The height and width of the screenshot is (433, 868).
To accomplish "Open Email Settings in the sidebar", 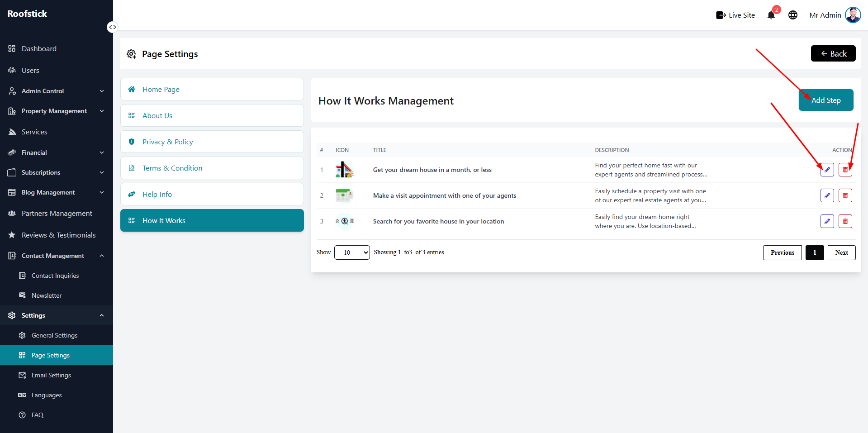I will [57, 375].
